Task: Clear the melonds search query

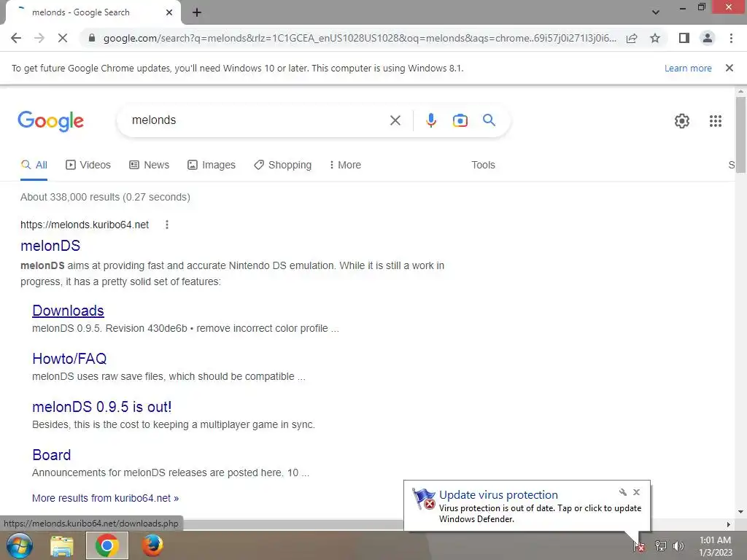Action: coord(395,120)
